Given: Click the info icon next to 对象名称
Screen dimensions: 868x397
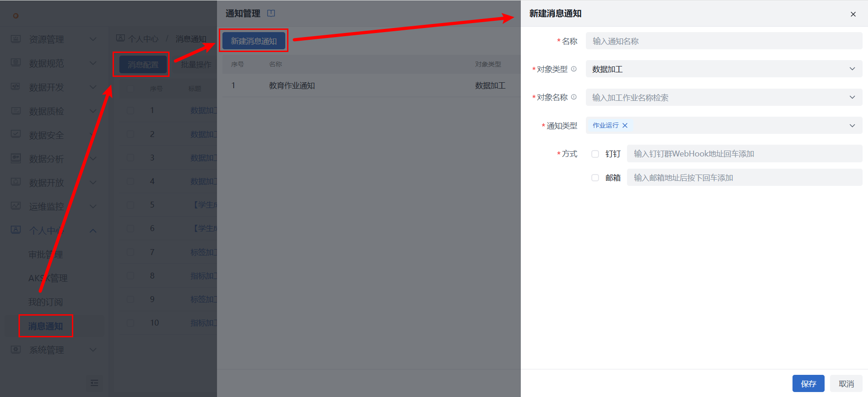Looking at the screenshot, I should (574, 97).
